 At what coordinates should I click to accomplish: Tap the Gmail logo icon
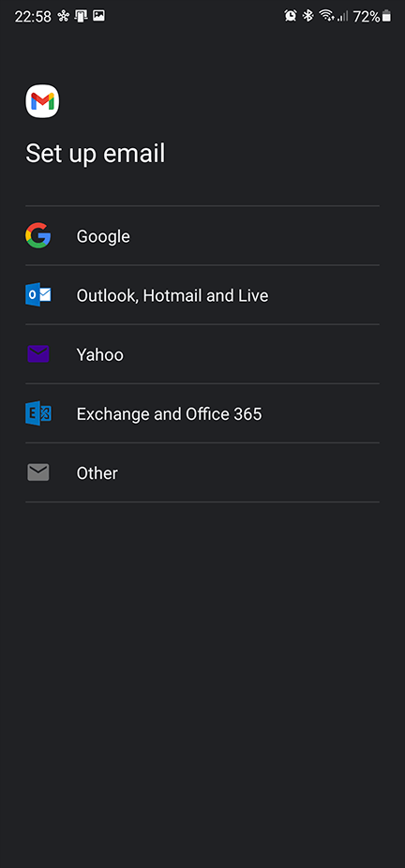42,101
